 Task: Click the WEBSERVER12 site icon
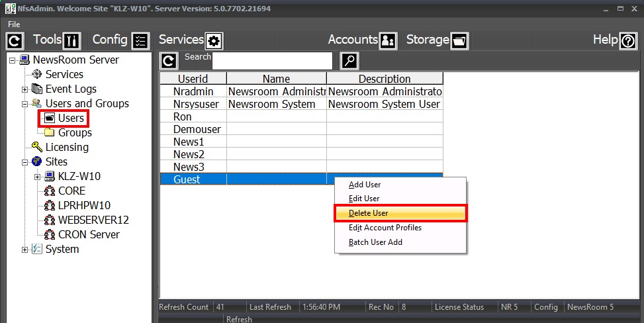tap(50, 220)
